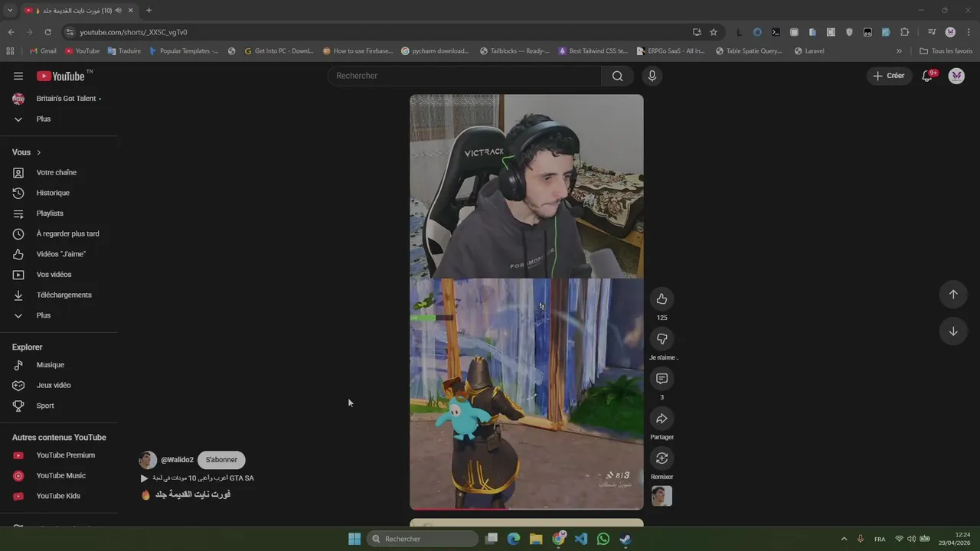Remix this Short
The width and height of the screenshot is (980, 551).
[x=661, y=458]
